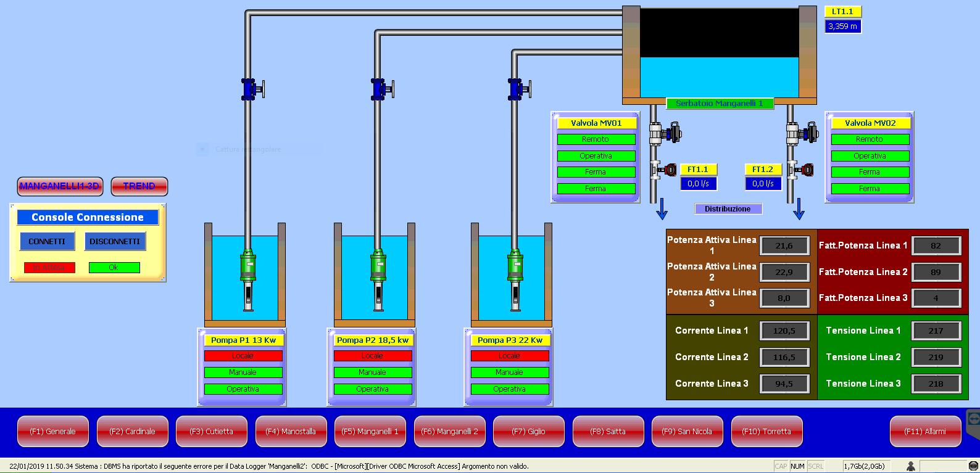The width and height of the screenshot is (980, 473).
Task: Click the CONNETTI button
Action: click(x=47, y=241)
